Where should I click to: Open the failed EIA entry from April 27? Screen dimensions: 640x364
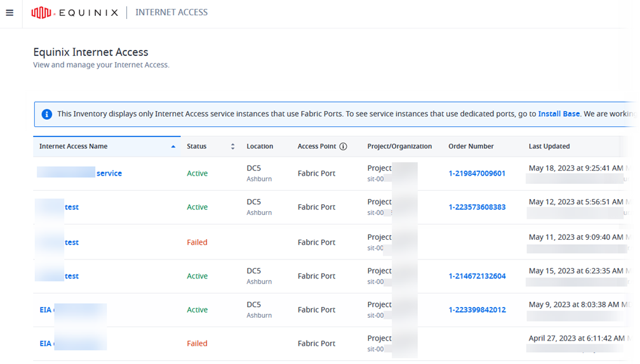[45, 344]
